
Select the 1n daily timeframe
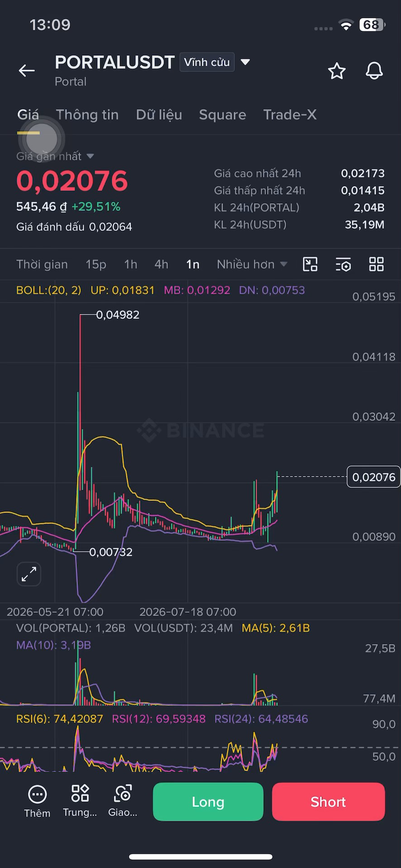[193, 264]
